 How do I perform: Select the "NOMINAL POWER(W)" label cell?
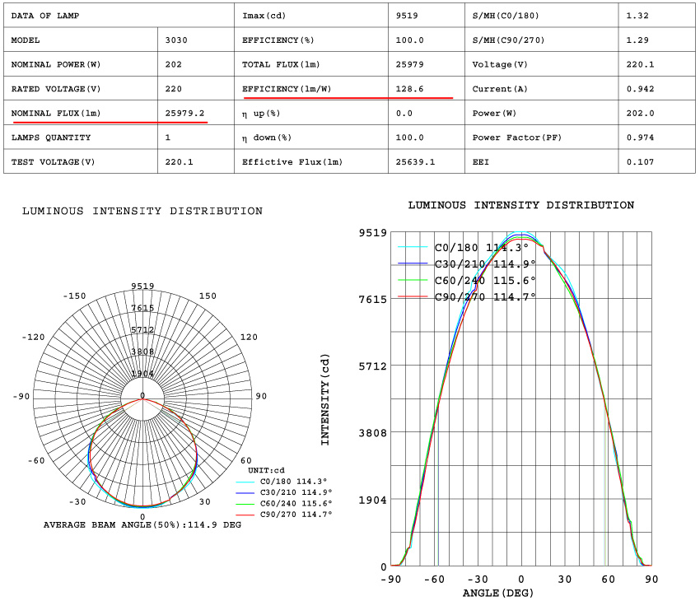click(x=81, y=64)
